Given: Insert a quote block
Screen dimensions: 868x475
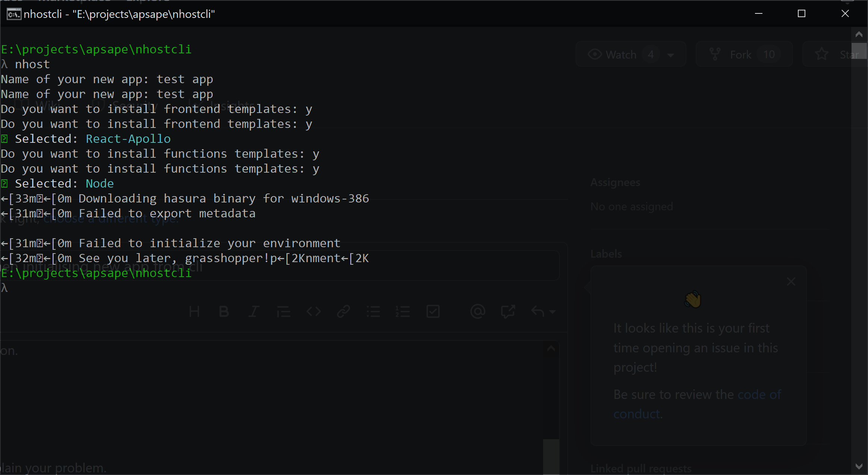Looking at the screenshot, I should (283, 311).
